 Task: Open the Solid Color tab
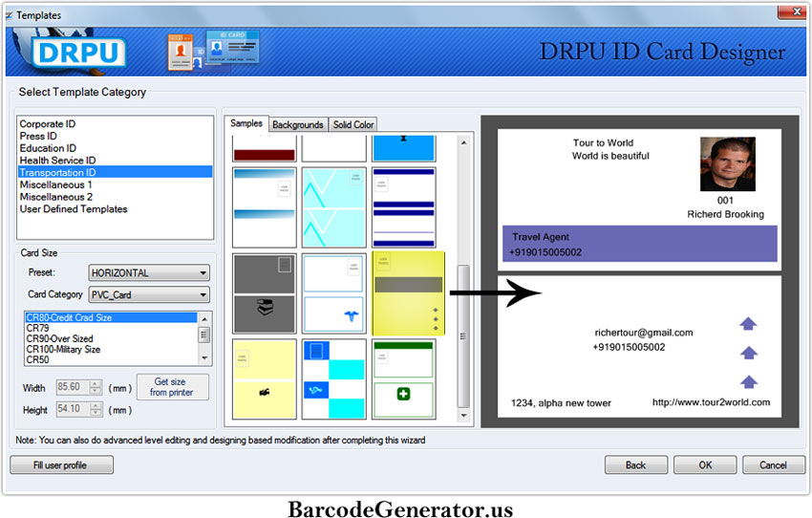tap(353, 125)
